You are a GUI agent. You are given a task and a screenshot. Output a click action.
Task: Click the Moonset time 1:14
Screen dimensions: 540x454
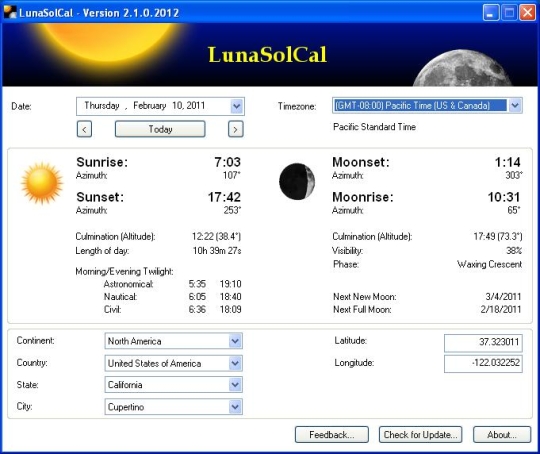pyautogui.click(x=508, y=162)
